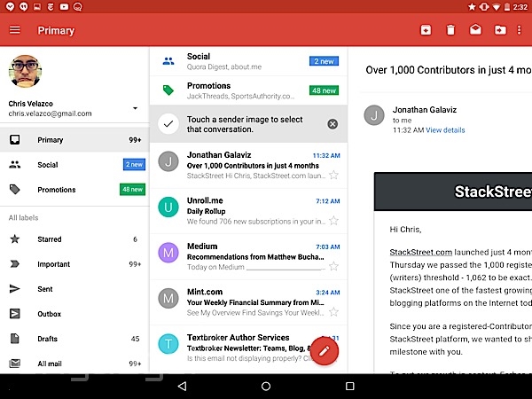Open Sent label
532x399 pixels.
click(74, 289)
